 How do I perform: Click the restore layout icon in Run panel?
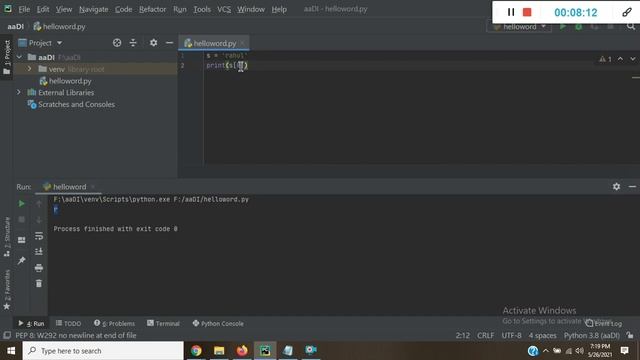[x=21, y=240]
